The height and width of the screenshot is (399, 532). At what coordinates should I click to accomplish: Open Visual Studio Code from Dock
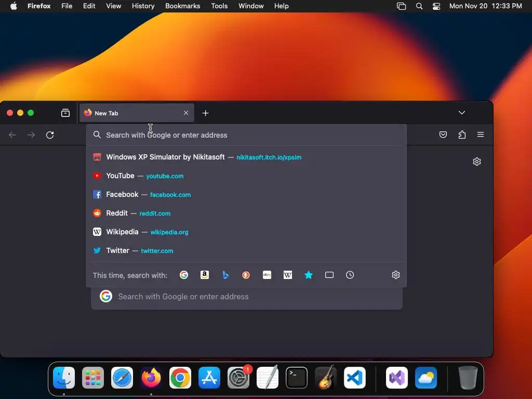(x=355, y=378)
